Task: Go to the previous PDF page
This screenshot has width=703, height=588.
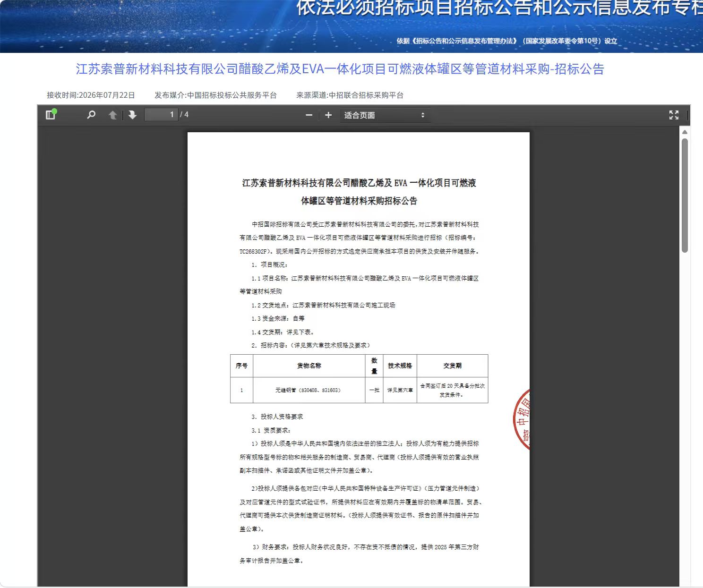Action: [x=112, y=115]
